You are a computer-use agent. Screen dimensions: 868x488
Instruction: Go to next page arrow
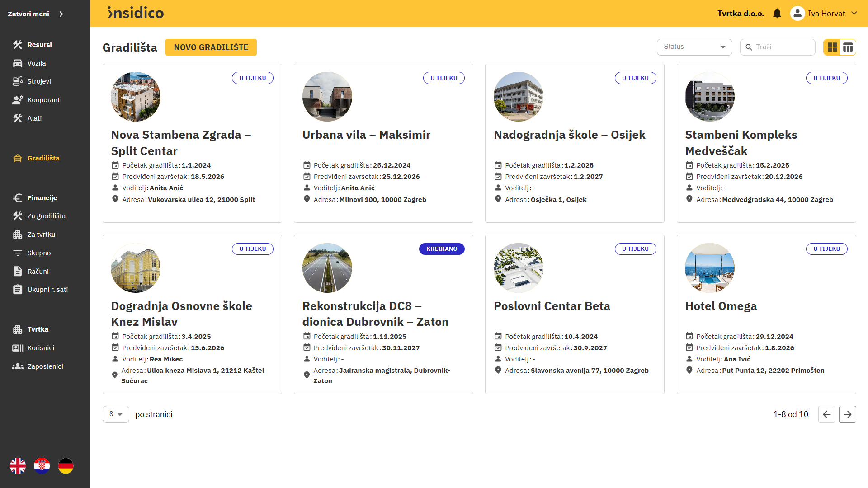tap(847, 414)
